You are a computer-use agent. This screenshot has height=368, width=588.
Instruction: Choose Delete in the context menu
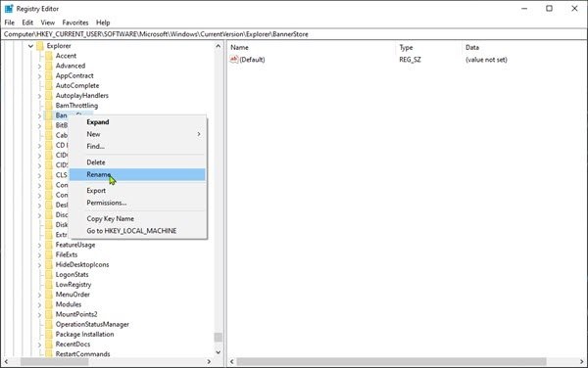(x=137, y=162)
